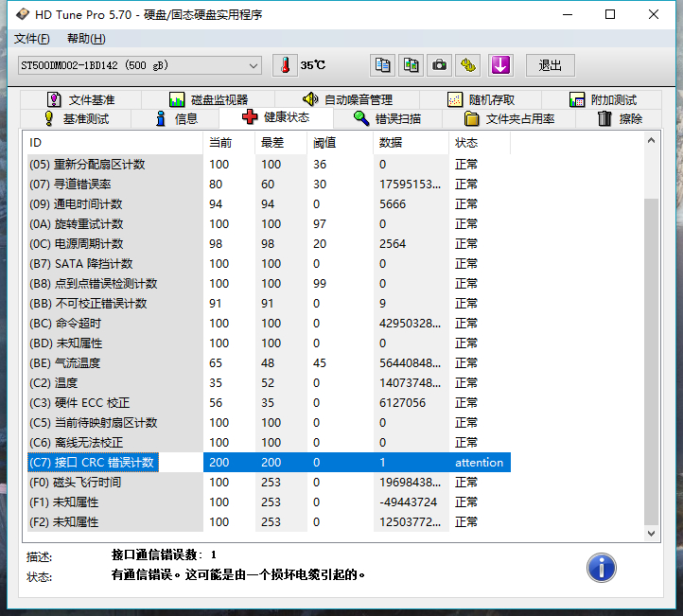This screenshot has width=683, height=616.
Task: Select row (07) 寻道错误率
Action: 269,185
